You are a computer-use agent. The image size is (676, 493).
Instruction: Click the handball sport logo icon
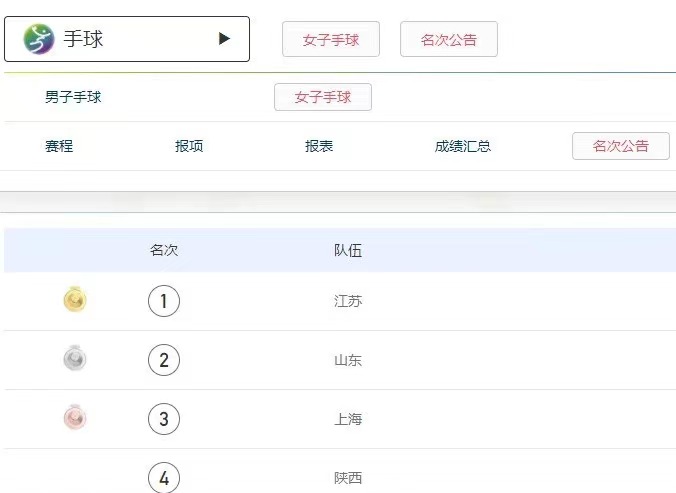39,39
